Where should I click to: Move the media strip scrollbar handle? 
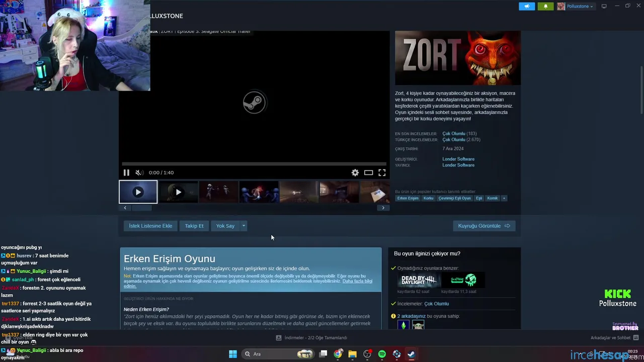tap(141, 208)
